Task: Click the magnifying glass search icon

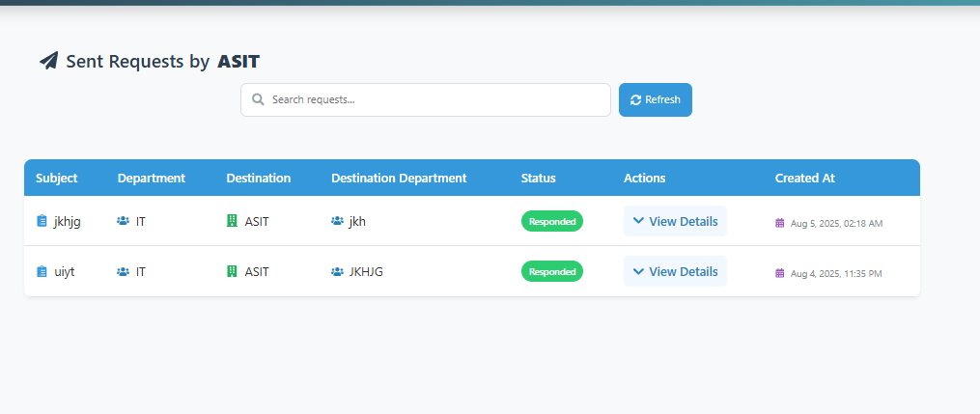Action: 258,99
